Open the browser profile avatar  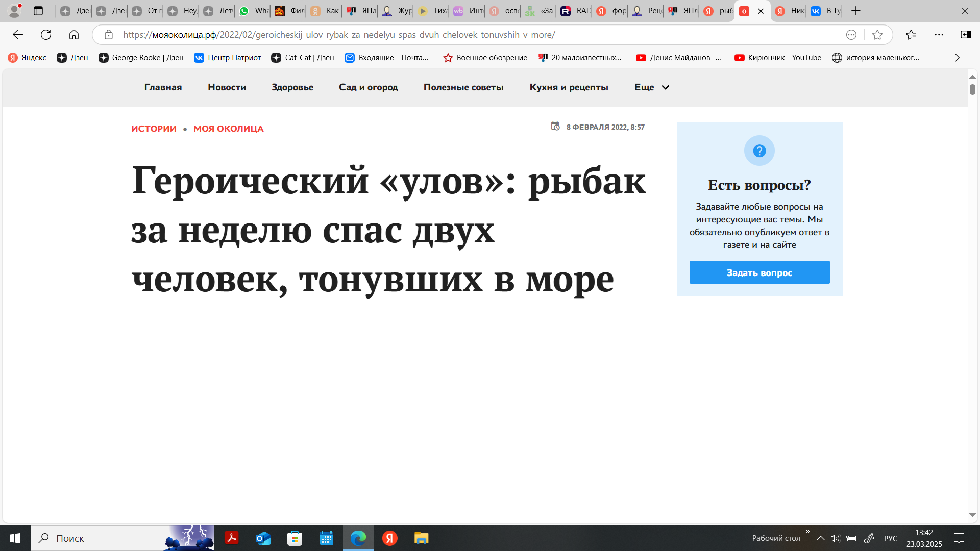coord(15,11)
